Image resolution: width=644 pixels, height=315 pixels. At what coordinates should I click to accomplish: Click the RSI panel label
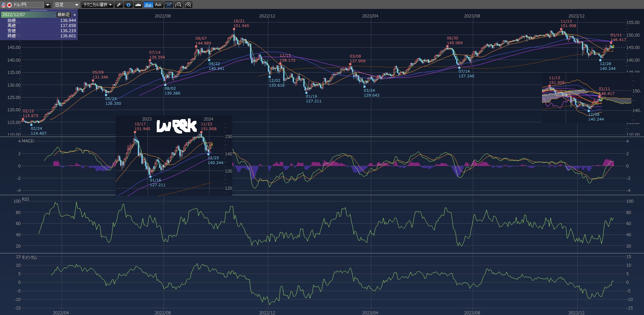pos(25,199)
